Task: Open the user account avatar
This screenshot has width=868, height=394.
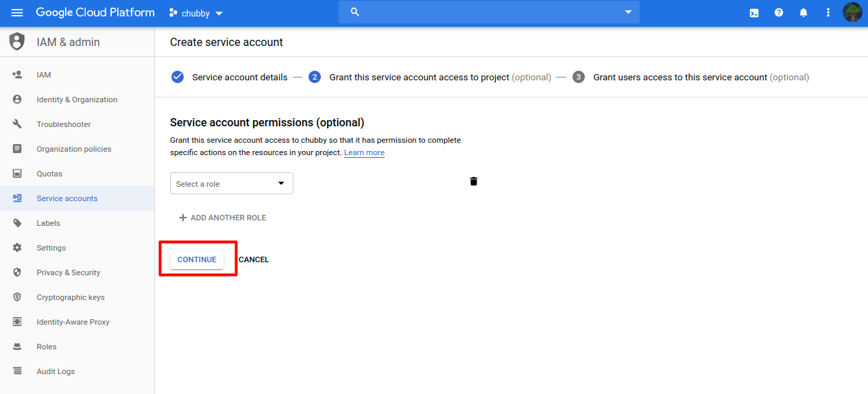Action: [x=852, y=12]
